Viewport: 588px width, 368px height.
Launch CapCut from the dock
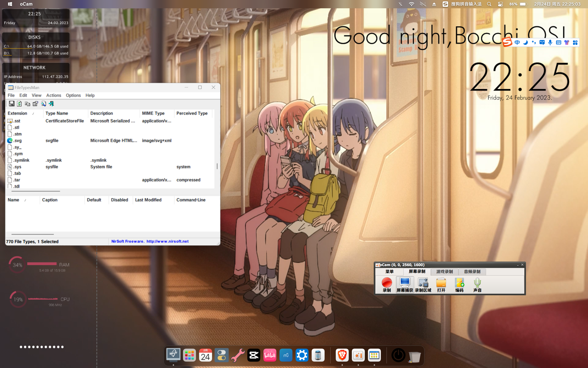click(x=254, y=355)
